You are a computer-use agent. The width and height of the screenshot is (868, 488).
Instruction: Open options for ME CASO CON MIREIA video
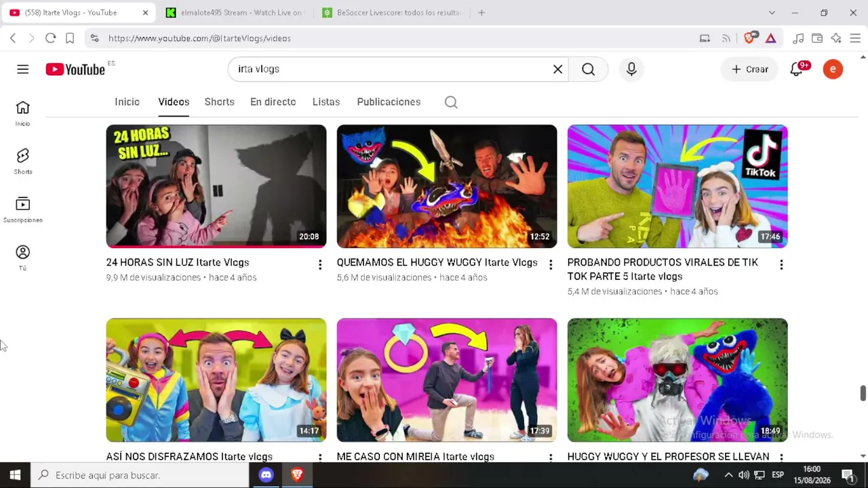[551, 458]
